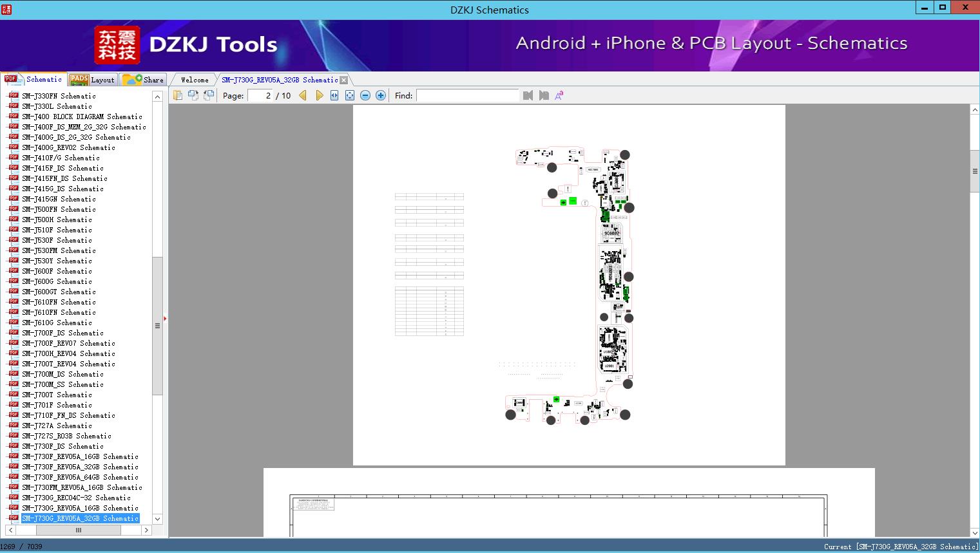980x553 pixels.
Task: Go to the next page with the right arrow
Action: point(319,95)
